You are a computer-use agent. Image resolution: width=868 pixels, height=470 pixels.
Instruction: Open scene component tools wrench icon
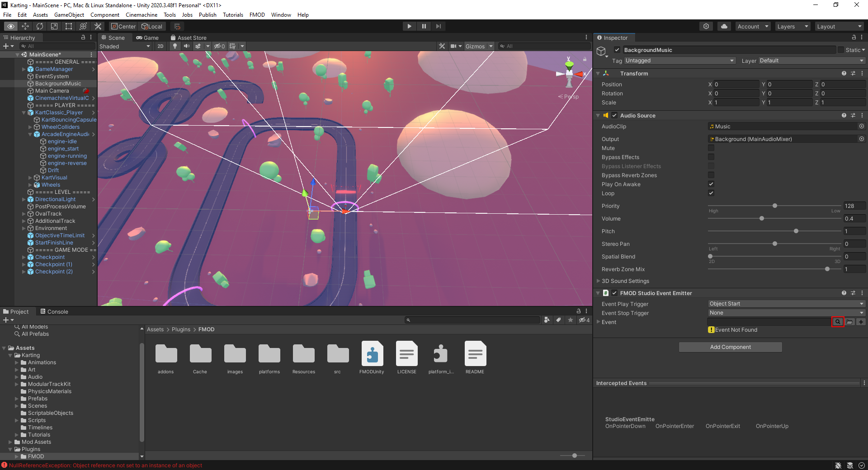click(442, 46)
